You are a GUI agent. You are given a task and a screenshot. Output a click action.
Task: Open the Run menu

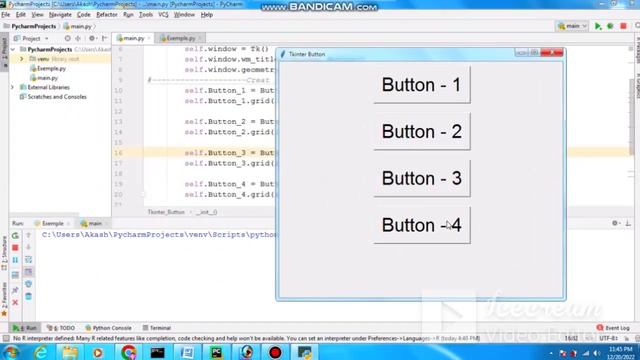[x=128, y=15]
